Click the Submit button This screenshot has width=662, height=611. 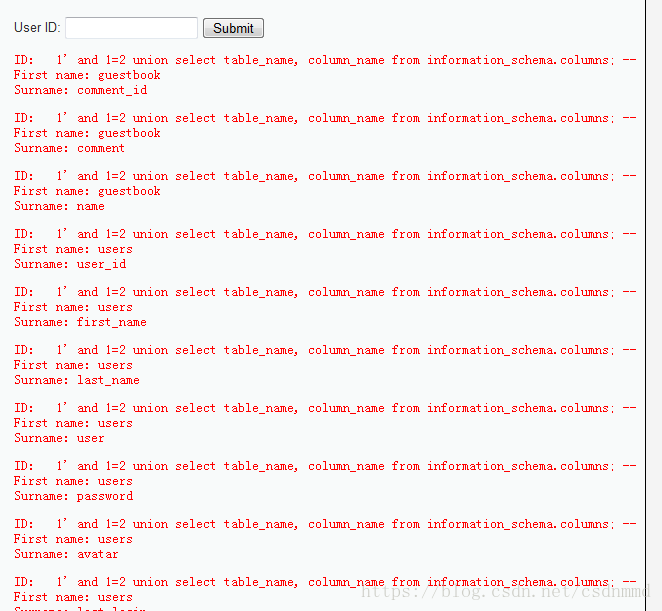(x=233, y=28)
